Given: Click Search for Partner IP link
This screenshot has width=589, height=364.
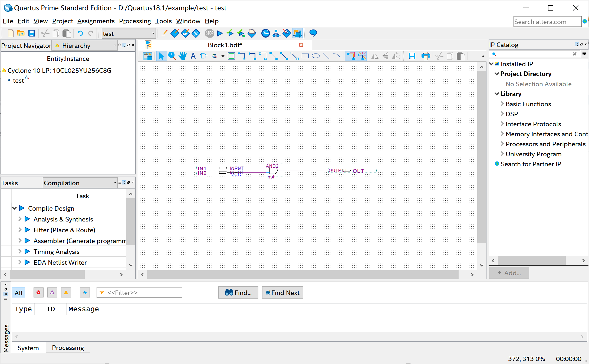Looking at the screenshot, I should (531, 164).
